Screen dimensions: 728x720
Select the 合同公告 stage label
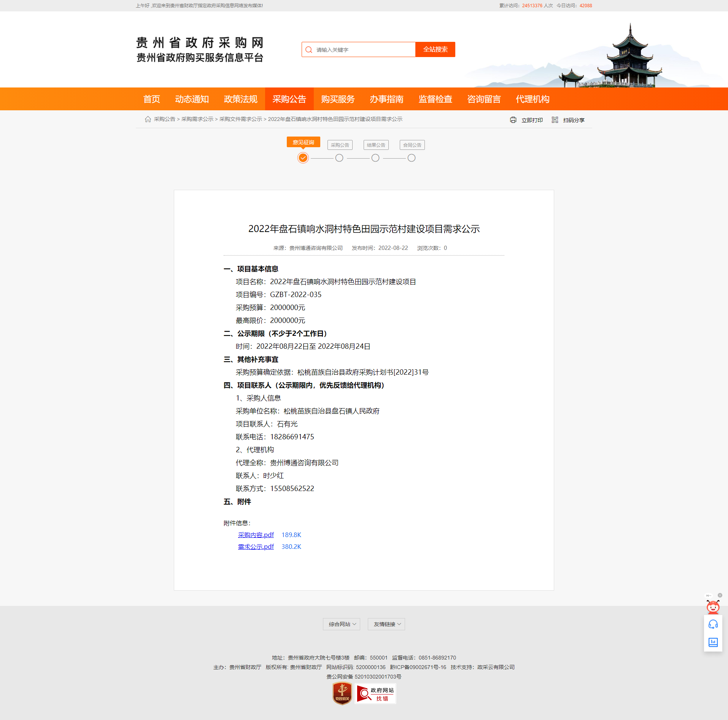(x=412, y=145)
